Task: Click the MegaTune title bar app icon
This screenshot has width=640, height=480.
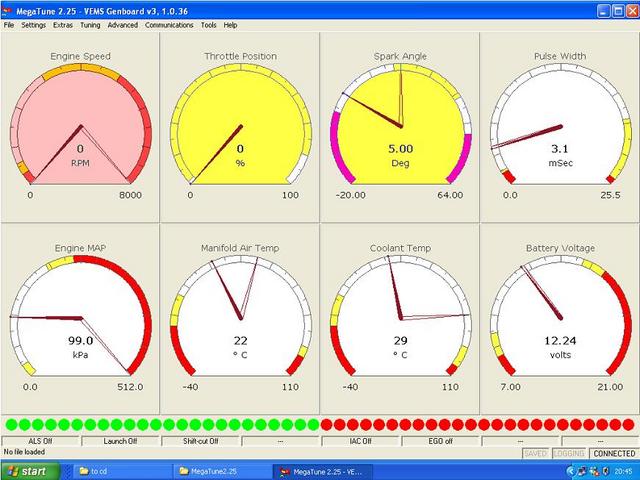Action: pos(8,8)
